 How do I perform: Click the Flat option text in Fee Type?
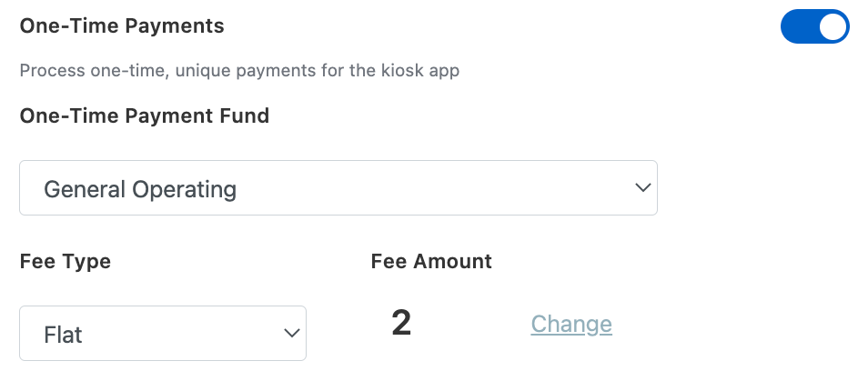pos(64,335)
